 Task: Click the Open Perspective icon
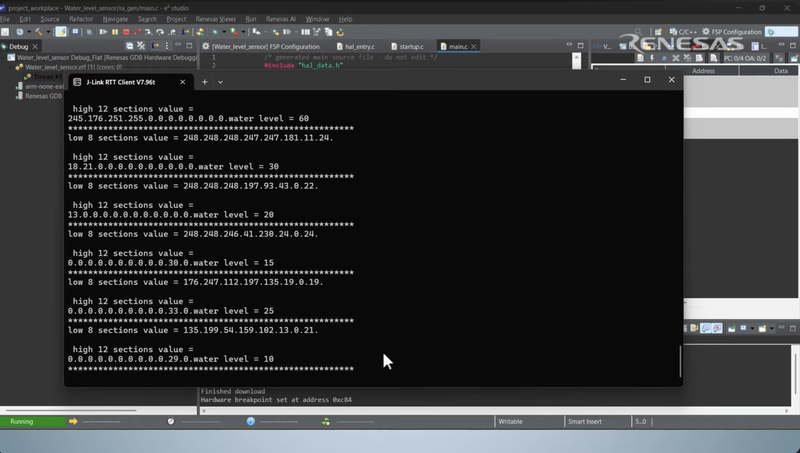[x=658, y=32]
